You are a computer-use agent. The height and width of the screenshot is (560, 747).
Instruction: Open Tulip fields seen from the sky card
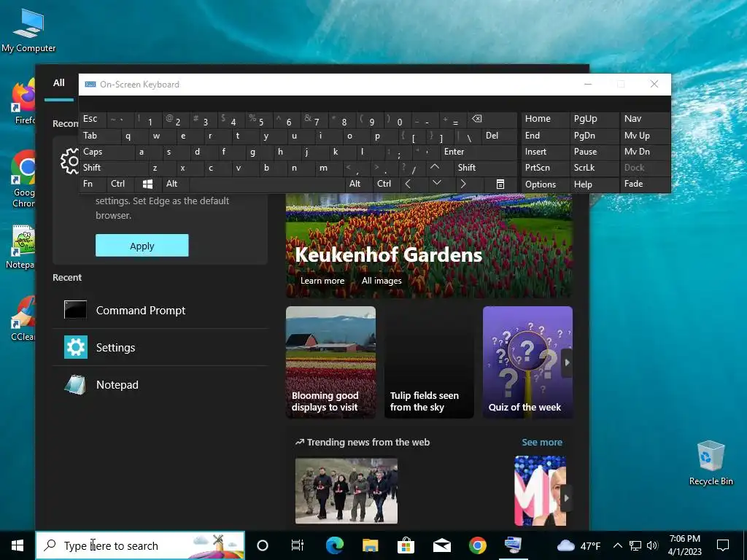pos(429,362)
